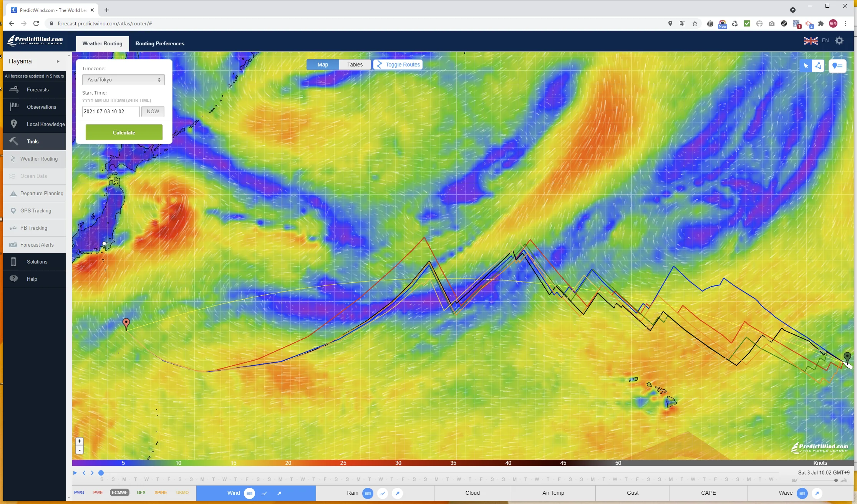Expand the Hayama location selector
This screenshot has height=504, width=857.
pos(34,61)
